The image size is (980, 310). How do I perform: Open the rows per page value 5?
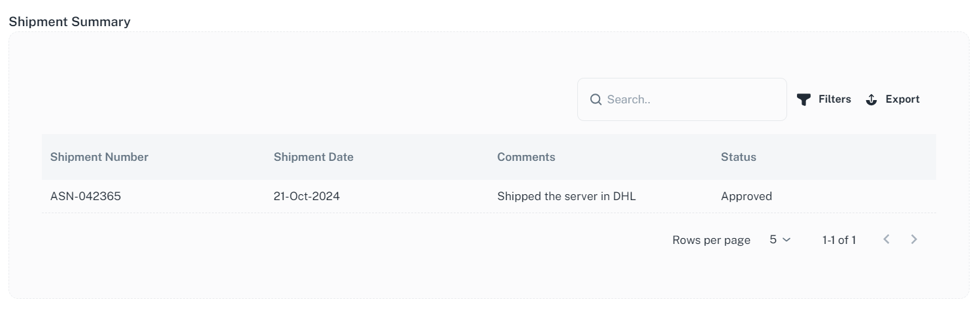click(x=773, y=239)
